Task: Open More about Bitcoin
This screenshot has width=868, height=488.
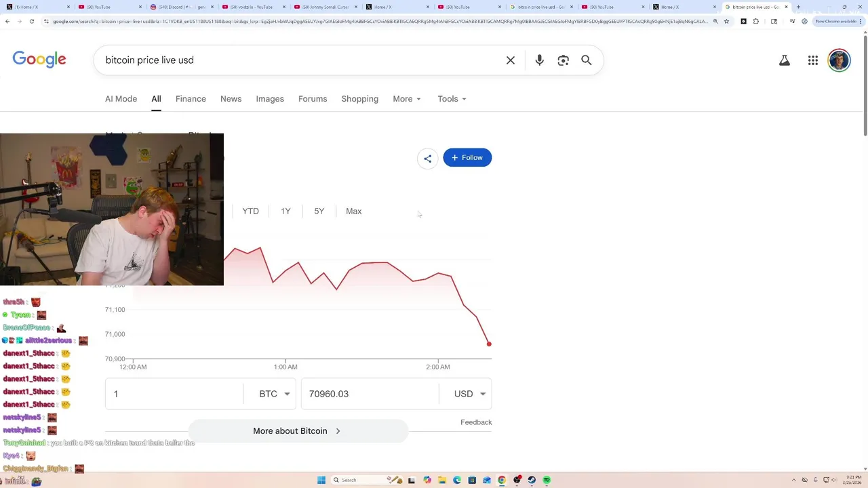Action: click(298, 431)
